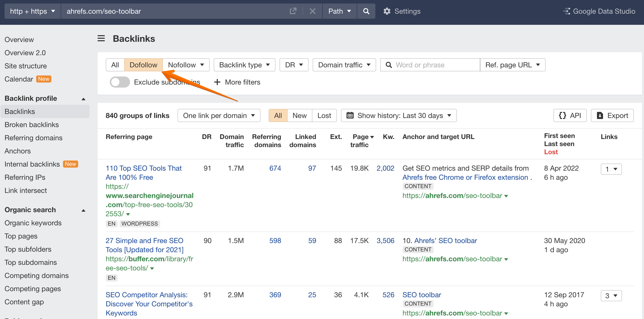
Task: Open the One link per domain dropdown
Action: click(219, 115)
